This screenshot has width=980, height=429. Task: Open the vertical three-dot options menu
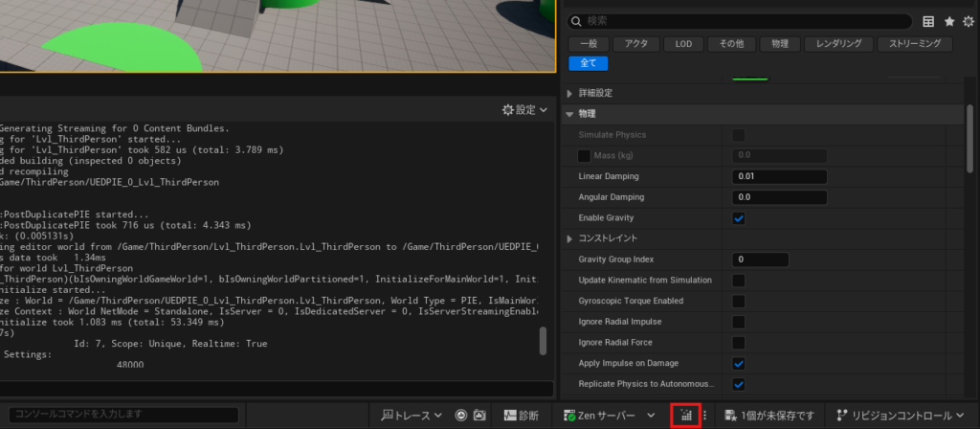coord(705,416)
